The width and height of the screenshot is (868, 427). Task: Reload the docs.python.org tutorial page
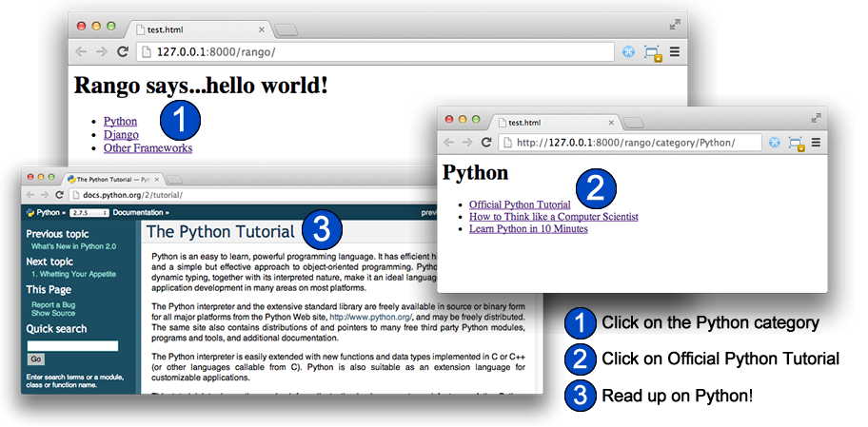pyautogui.click(x=59, y=195)
